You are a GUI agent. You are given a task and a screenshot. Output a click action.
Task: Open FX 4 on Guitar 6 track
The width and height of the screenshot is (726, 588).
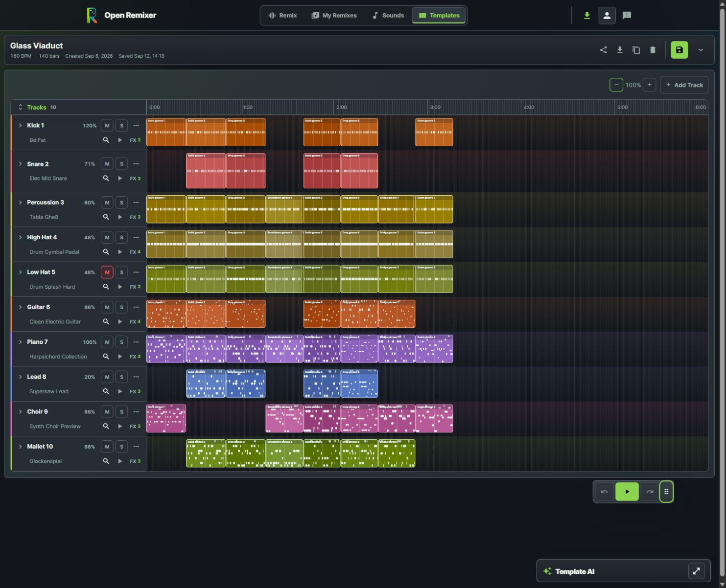[x=135, y=321]
